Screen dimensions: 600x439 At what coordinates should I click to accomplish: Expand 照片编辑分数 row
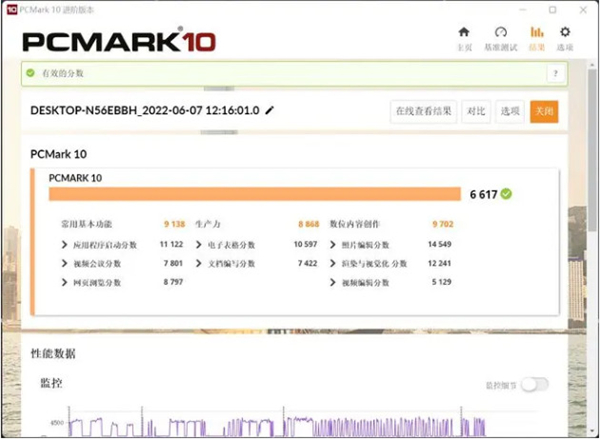tap(333, 244)
